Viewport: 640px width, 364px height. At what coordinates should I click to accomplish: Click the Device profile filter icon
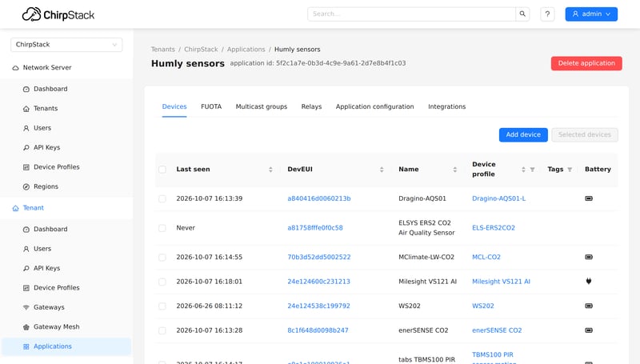(532, 170)
